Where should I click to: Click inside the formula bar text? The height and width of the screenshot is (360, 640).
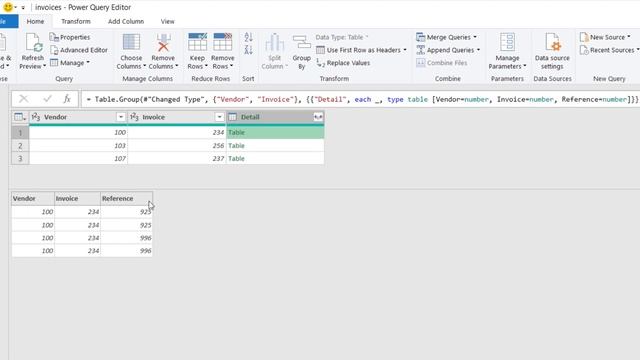coord(362,99)
